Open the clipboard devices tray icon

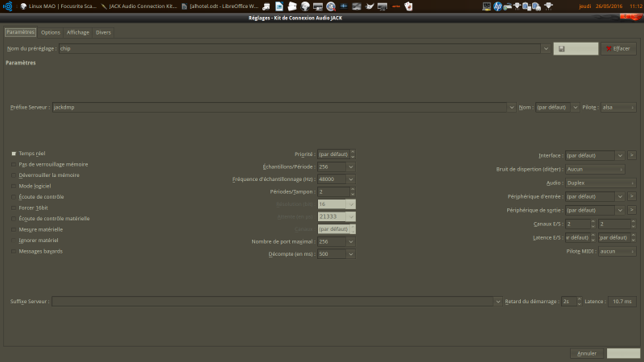[526, 6]
